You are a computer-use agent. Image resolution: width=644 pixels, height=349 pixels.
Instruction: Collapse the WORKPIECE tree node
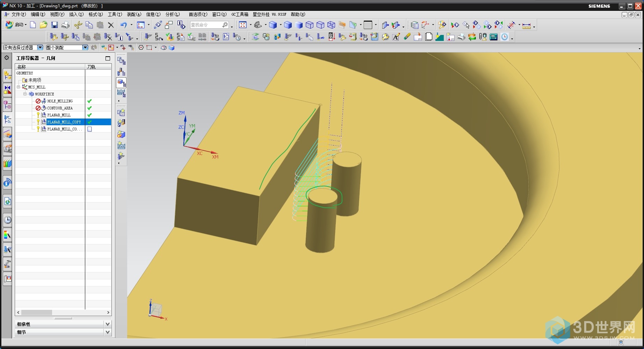(x=25, y=94)
